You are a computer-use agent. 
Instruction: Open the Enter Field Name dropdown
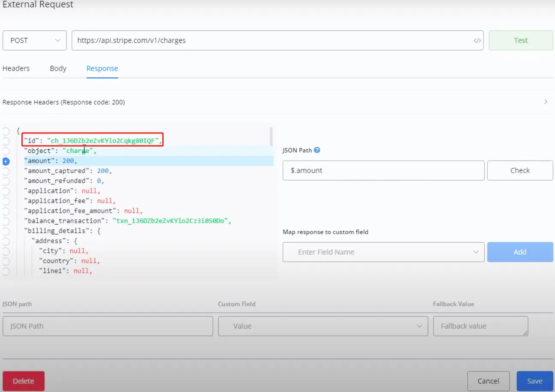[384, 252]
